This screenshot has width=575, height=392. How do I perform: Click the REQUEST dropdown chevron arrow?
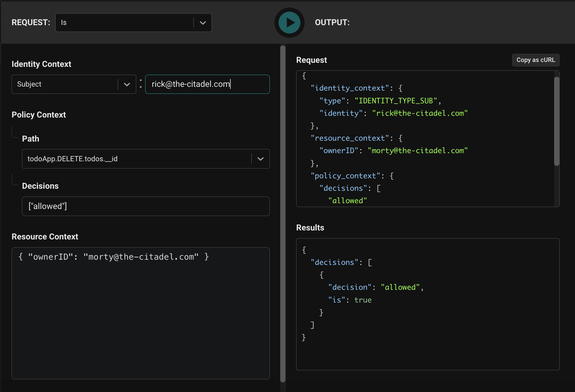point(203,23)
